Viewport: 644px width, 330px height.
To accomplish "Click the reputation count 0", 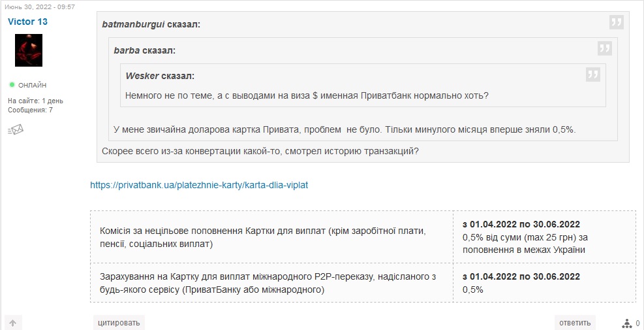I will [x=637, y=323].
